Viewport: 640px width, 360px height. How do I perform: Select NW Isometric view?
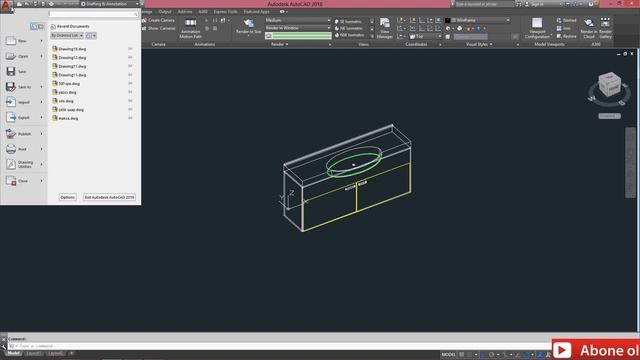(x=349, y=36)
